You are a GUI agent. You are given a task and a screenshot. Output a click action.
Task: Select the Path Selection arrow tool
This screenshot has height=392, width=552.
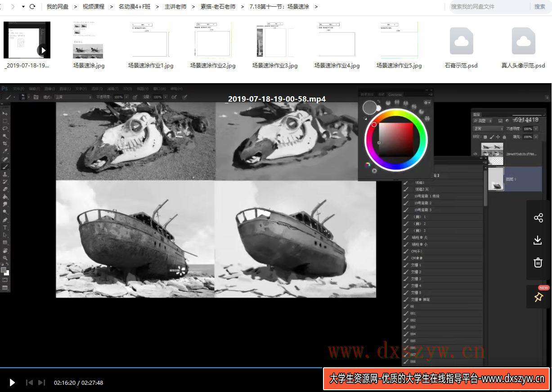tap(5, 235)
